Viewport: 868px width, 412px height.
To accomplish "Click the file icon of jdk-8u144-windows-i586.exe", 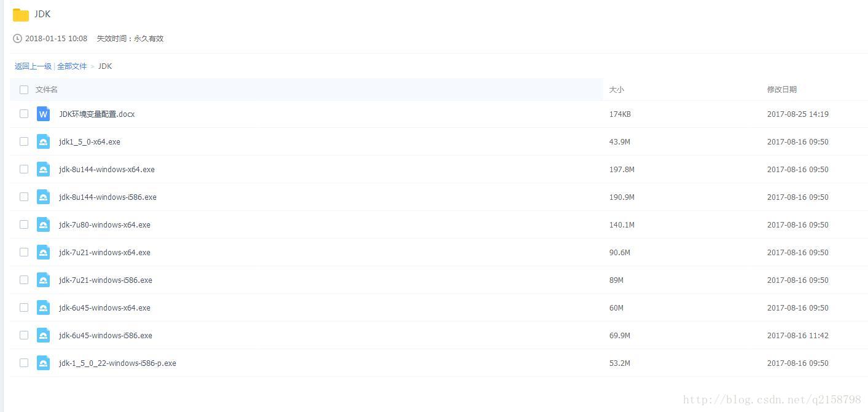I will click(x=43, y=197).
